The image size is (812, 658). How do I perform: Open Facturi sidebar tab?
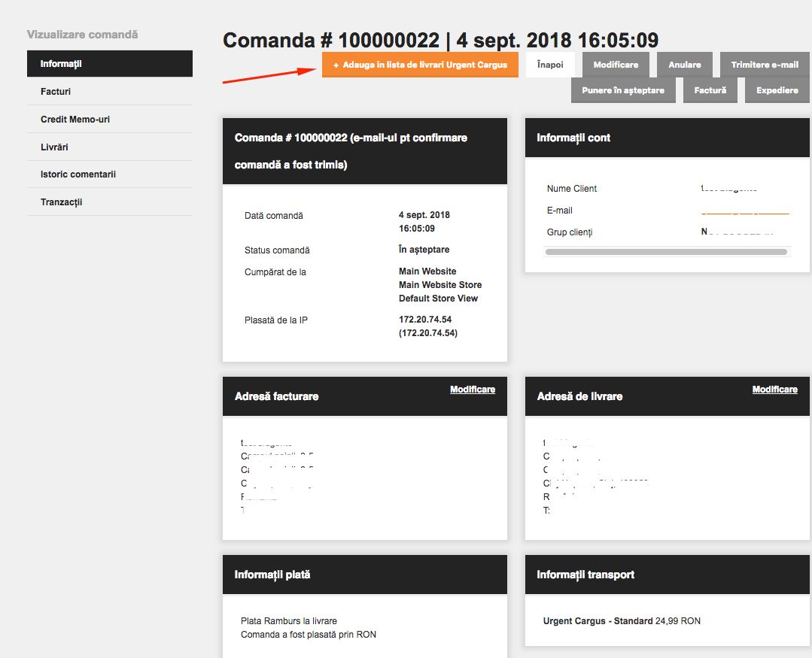click(x=110, y=92)
